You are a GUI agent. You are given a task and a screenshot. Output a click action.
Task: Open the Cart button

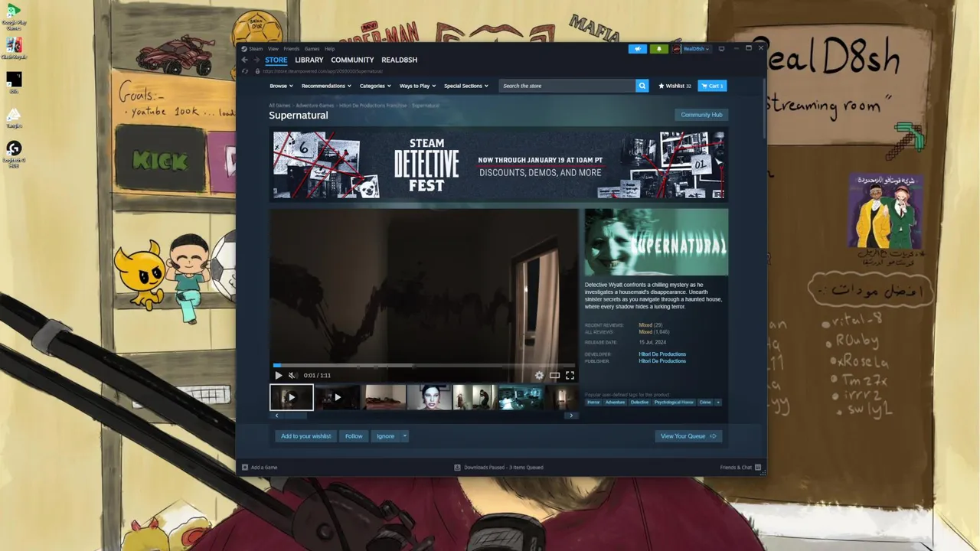(712, 86)
